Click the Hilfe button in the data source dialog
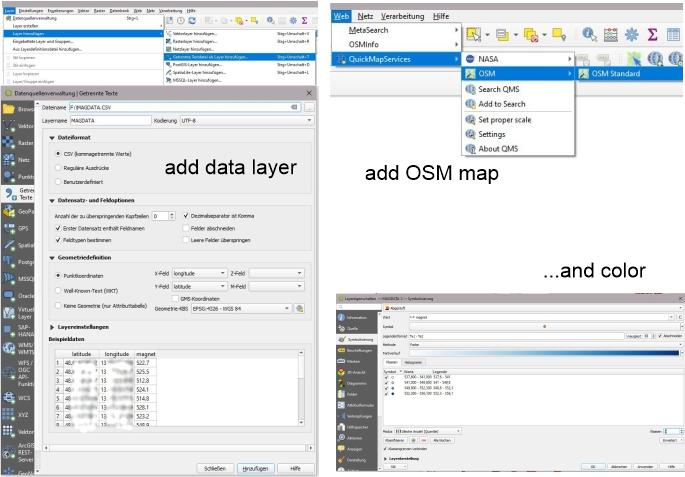Screen dimensions: 685x477 pos(295,468)
